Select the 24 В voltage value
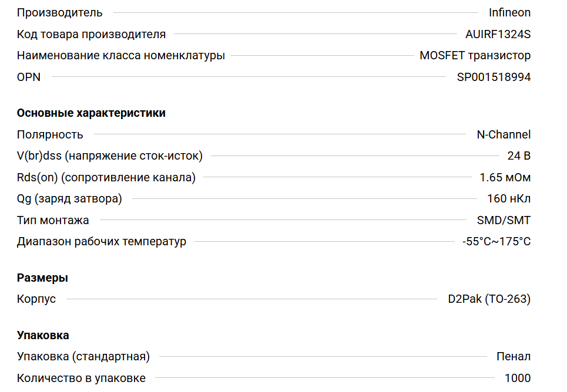This screenshot has height=392, width=567. [x=519, y=156]
